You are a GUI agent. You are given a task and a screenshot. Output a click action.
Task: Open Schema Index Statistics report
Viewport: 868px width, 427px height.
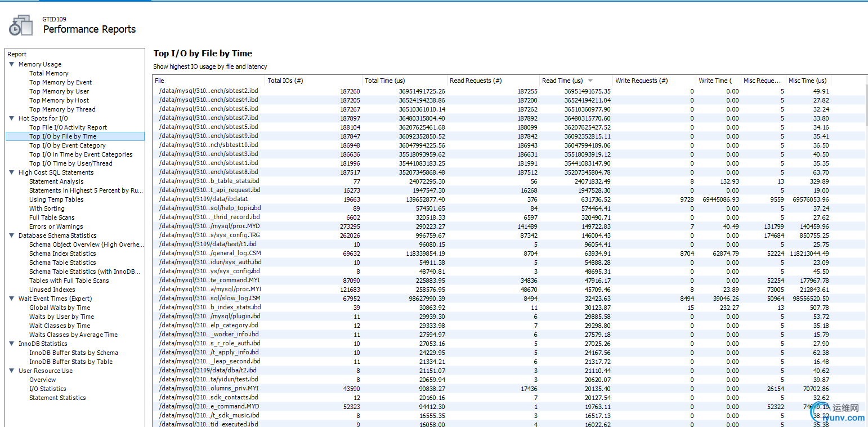[62, 253]
